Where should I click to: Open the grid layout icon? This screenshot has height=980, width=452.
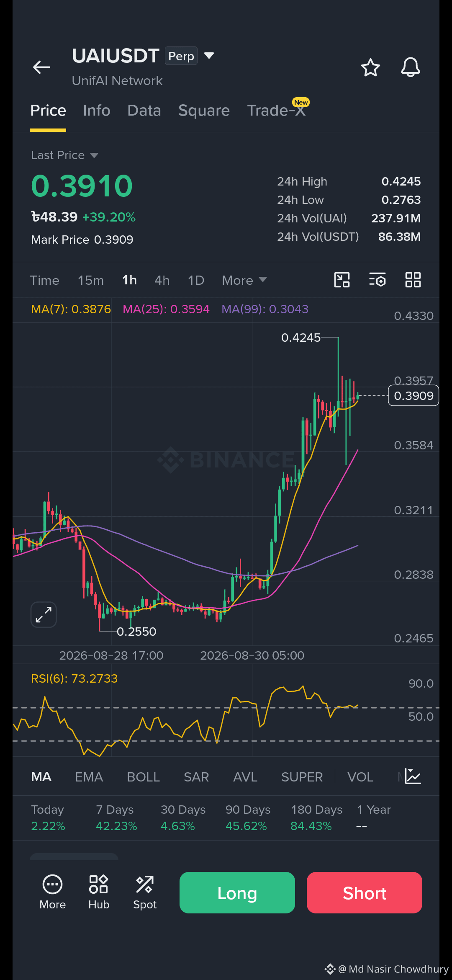(413, 280)
